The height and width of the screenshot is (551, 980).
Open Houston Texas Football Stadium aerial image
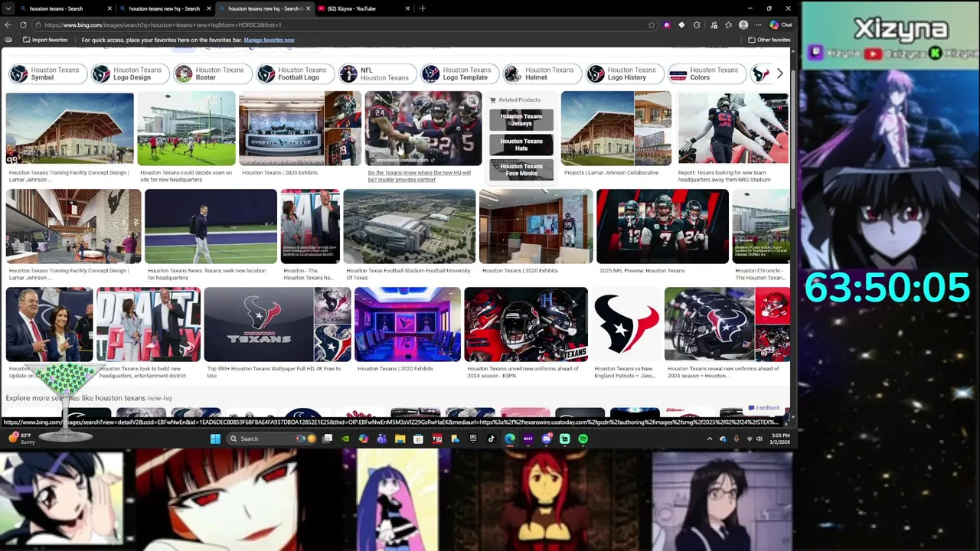click(410, 227)
